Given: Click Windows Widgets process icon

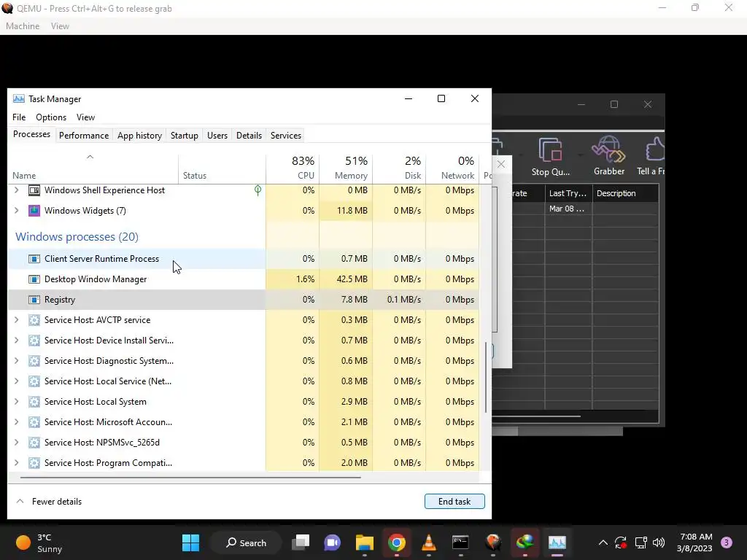Looking at the screenshot, I should (x=34, y=211).
